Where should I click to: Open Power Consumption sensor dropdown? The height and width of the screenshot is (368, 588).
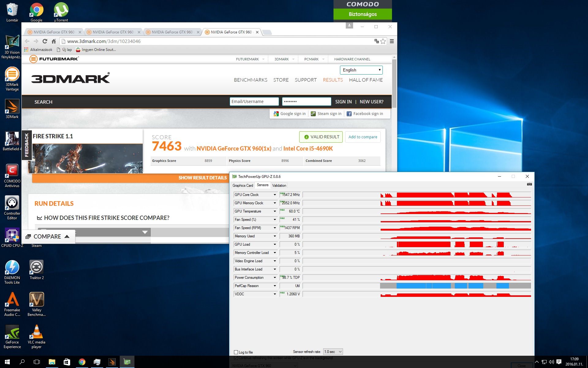click(275, 278)
